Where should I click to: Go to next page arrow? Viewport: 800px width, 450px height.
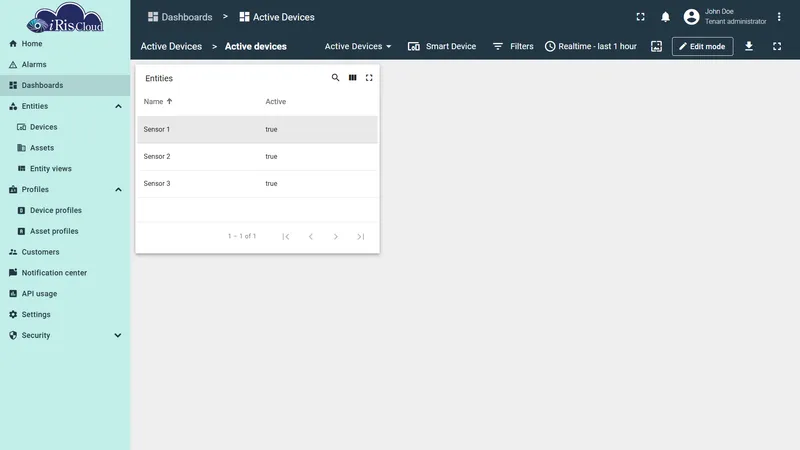336,236
